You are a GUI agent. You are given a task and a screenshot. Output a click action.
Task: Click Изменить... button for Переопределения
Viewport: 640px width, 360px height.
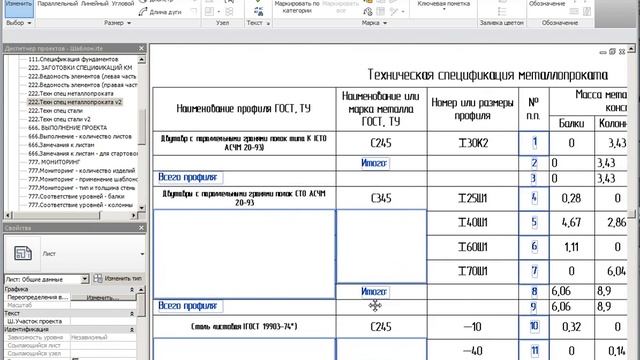(103, 298)
